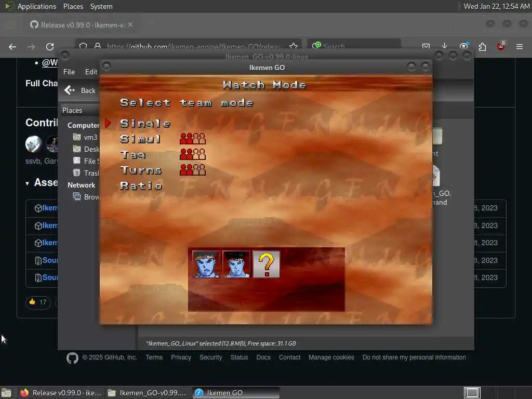The image size is (532, 399).
Task: Open Desktop folder in file manager sidebar
Action: (x=86, y=149)
